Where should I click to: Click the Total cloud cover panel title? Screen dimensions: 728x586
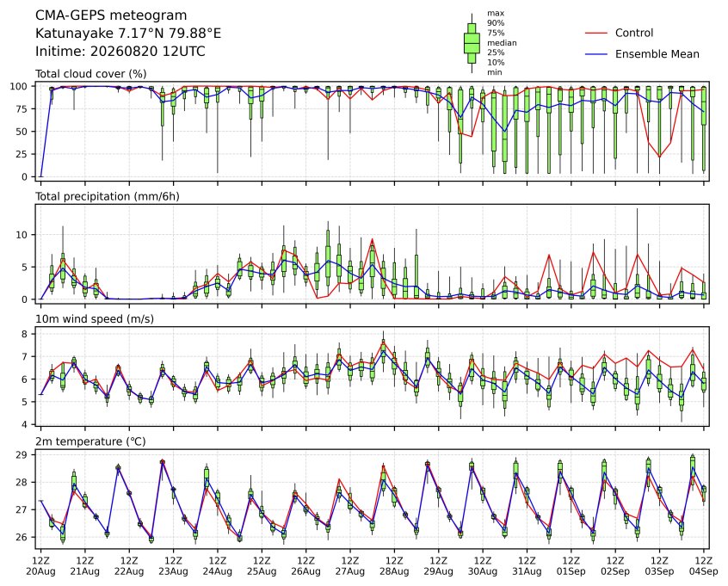point(91,74)
